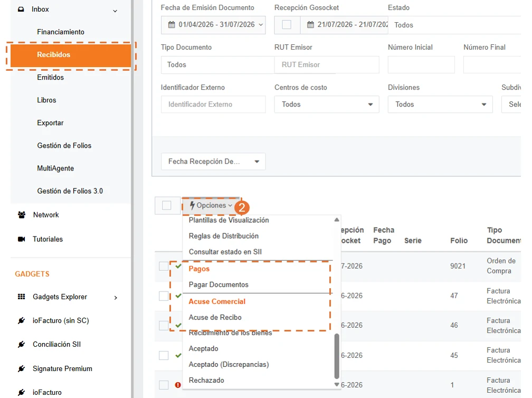Select Pagar Documentos from the menu
This screenshot has width=532, height=398.
(218, 285)
